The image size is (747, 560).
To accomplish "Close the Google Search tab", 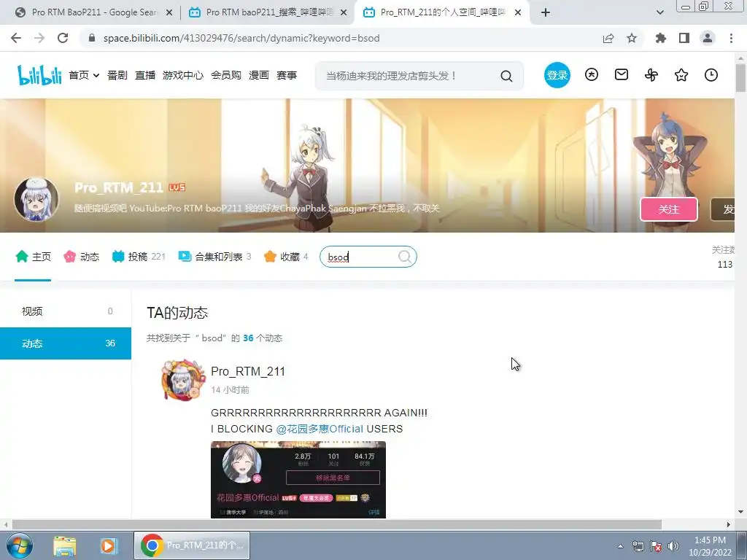I will (x=169, y=13).
